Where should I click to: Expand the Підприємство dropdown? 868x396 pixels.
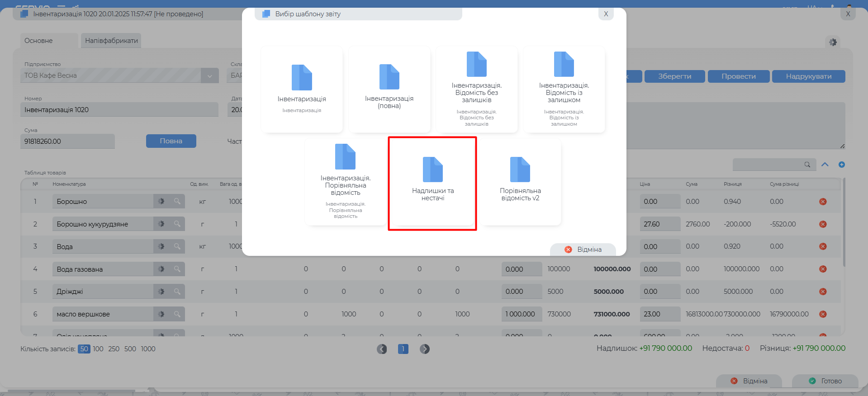(209, 76)
